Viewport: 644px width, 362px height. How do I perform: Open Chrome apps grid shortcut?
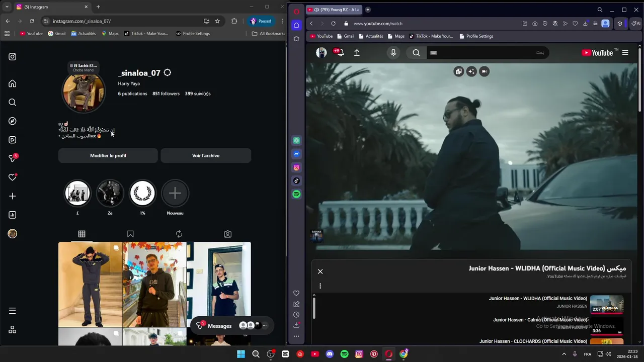[x=7, y=34]
